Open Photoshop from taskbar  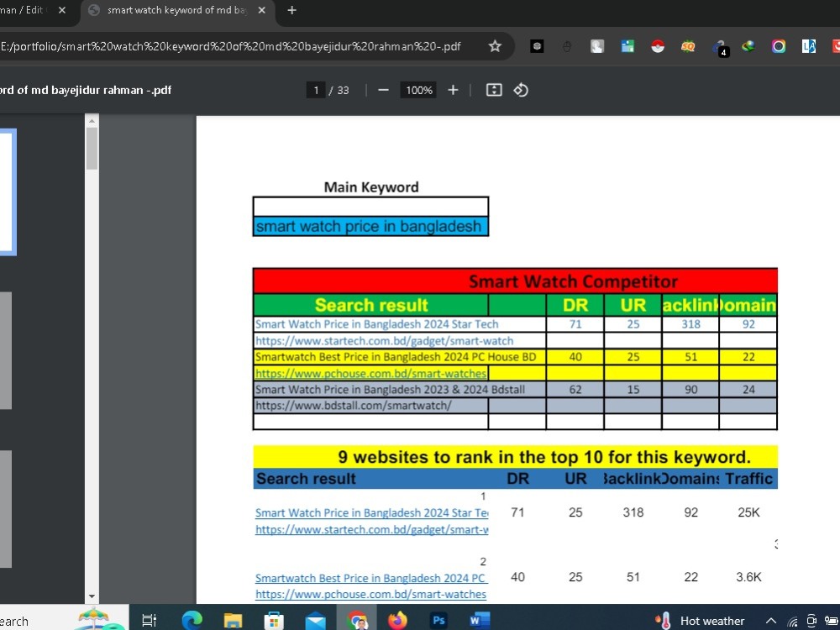point(438,621)
